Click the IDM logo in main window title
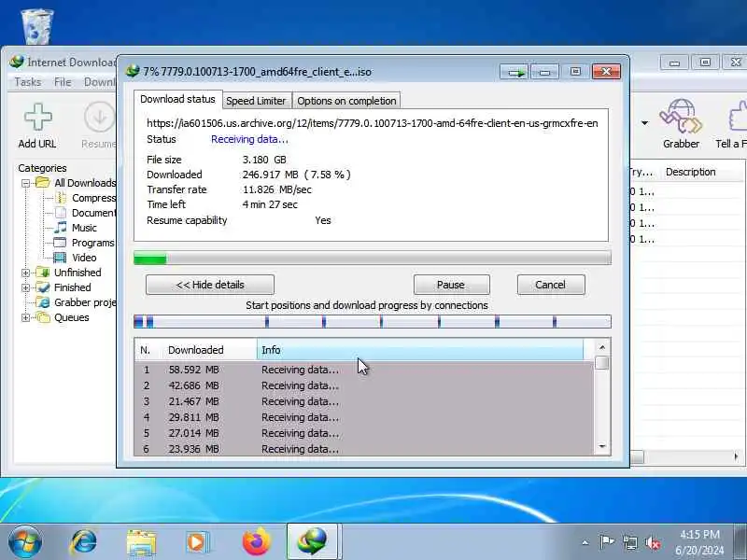The image size is (747, 560). click(17, 62)
